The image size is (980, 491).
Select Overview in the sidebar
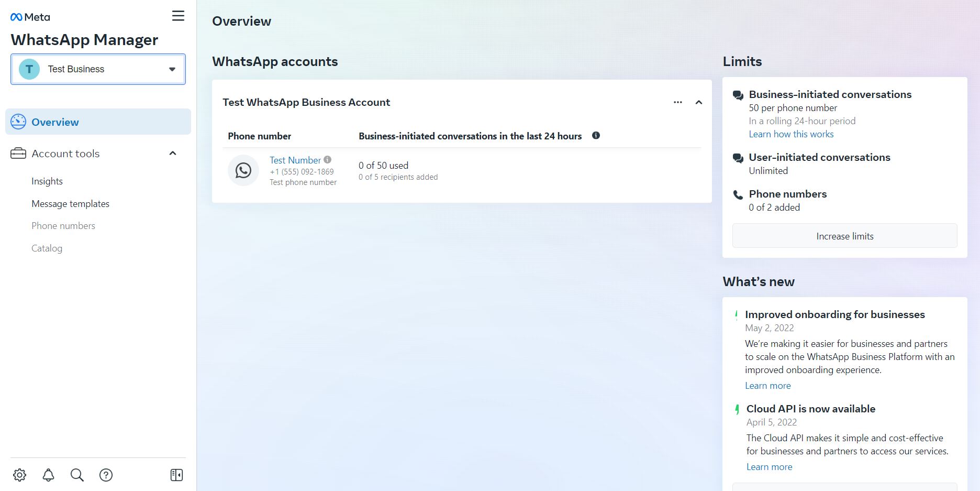98,122
